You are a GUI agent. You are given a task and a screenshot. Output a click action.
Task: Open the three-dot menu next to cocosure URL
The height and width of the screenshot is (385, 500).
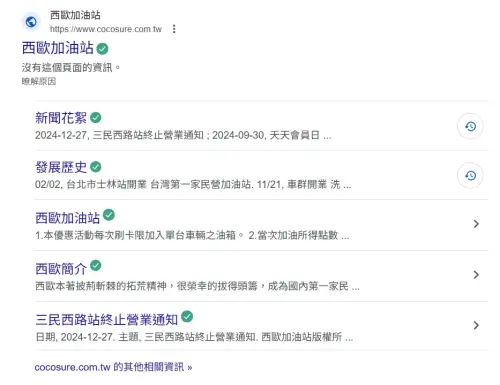click(x=174, y=29)
